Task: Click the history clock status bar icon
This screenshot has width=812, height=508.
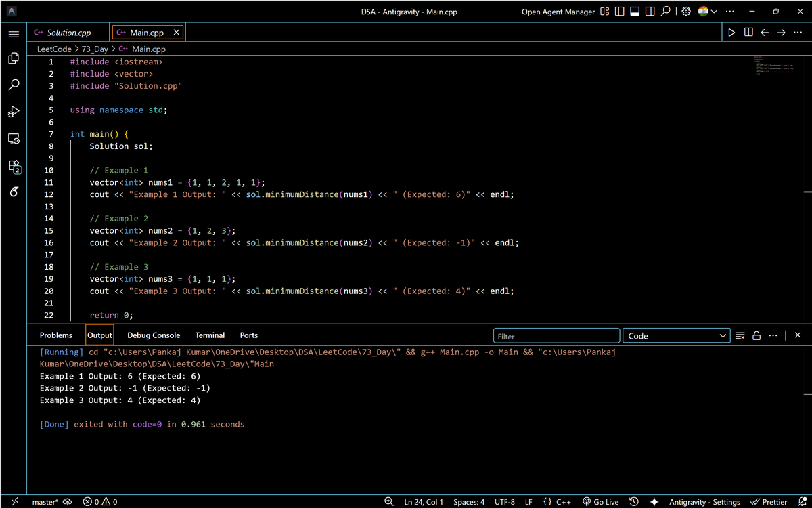Action: click(x=634, y=502)
